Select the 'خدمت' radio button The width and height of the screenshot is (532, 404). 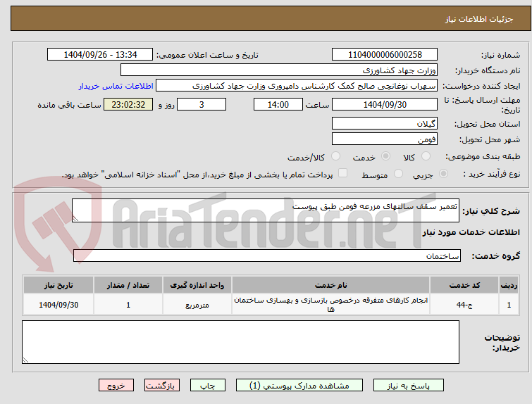point(385,156)
